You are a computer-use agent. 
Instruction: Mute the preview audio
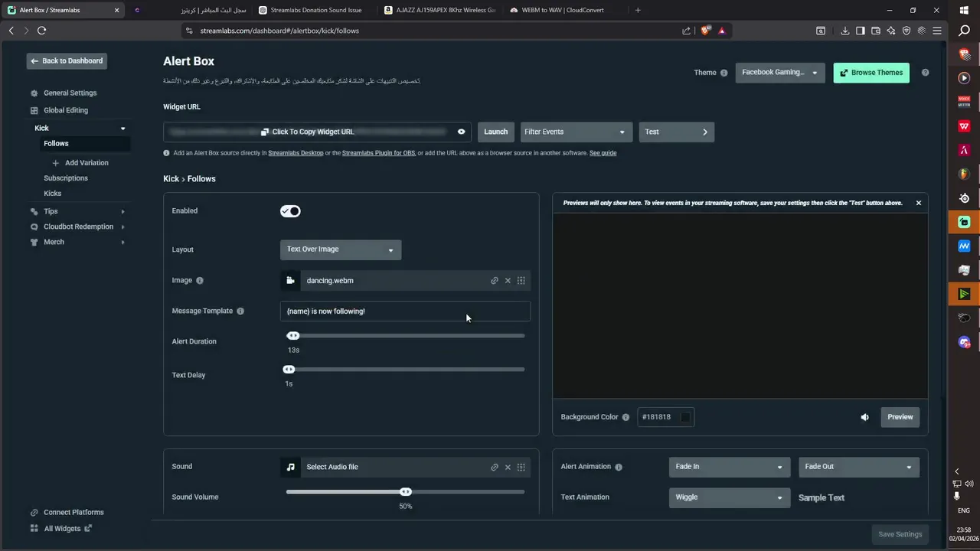[x=864, y=417]
